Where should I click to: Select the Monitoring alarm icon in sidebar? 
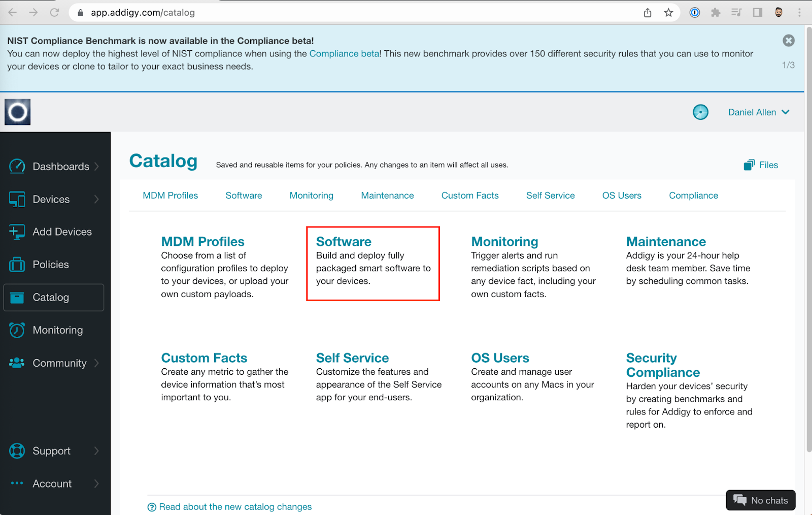(x=17, y=330)
